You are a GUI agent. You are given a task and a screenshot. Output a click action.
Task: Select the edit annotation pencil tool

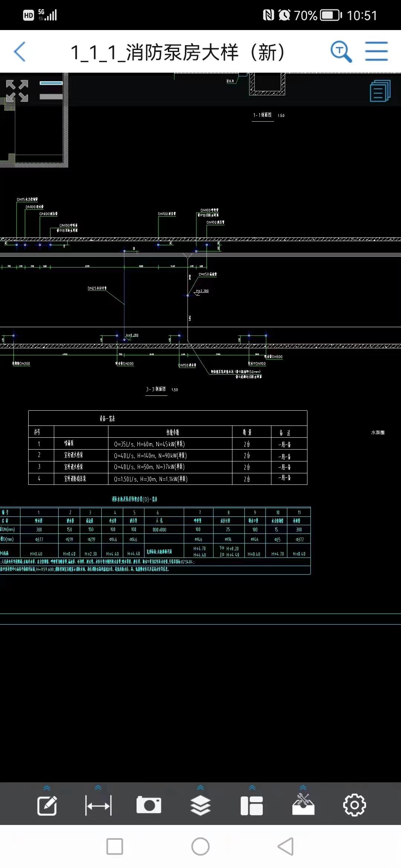pyautogui.click(x=47, y=806)
